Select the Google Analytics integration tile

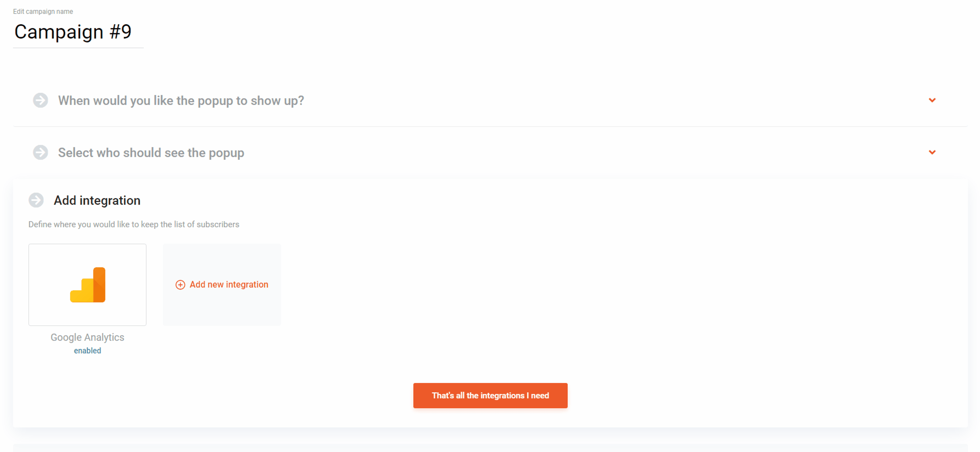(x=88, y=285)
